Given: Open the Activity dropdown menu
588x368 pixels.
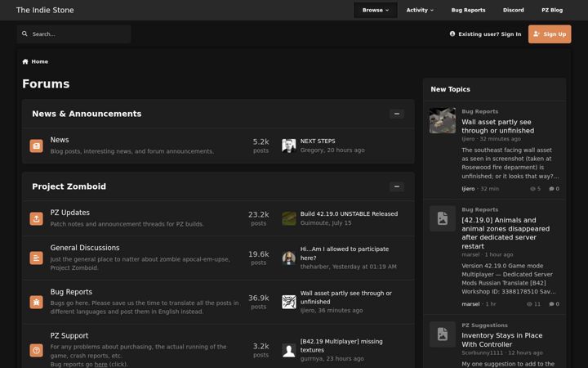Looking at the screenshot, I should click(x=420, y=10).
